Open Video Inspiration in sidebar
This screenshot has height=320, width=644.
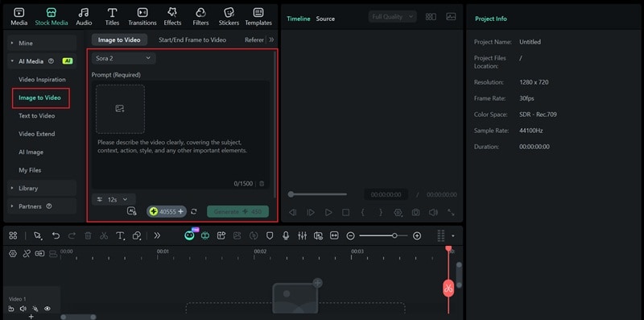[42, 79]
